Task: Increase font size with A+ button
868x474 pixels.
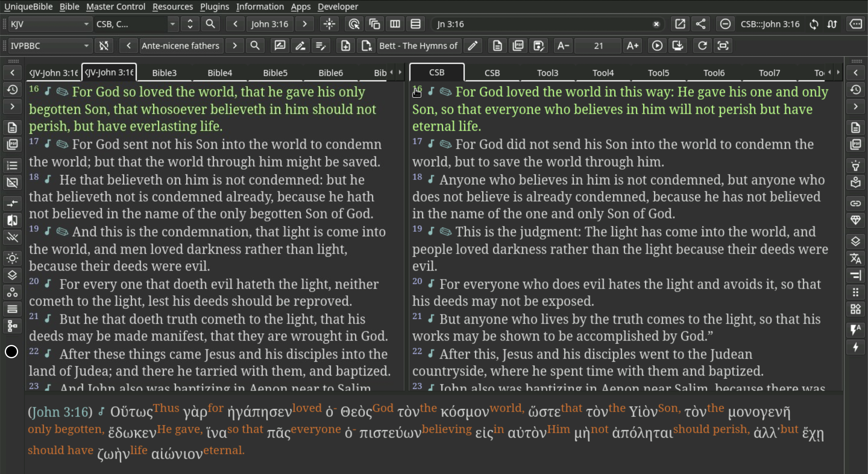Action: (633, 46)
